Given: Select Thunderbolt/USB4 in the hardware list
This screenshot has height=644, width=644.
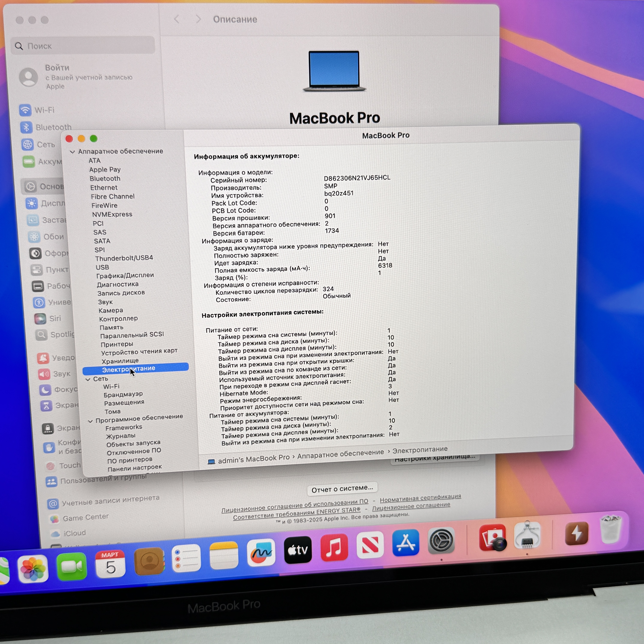Looking at the screenshot, I should 124,258.
